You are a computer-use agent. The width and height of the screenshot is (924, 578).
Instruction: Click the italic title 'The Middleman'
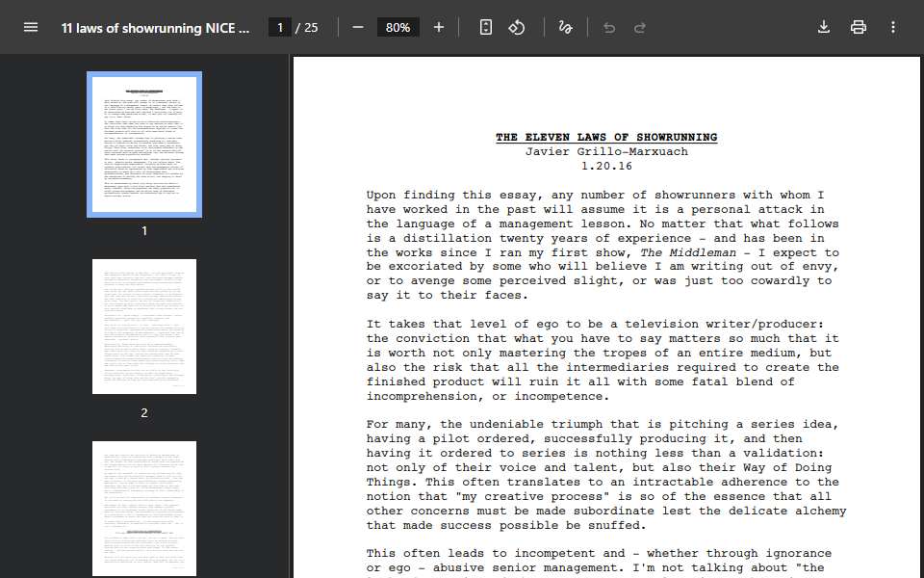click(687, 252)
